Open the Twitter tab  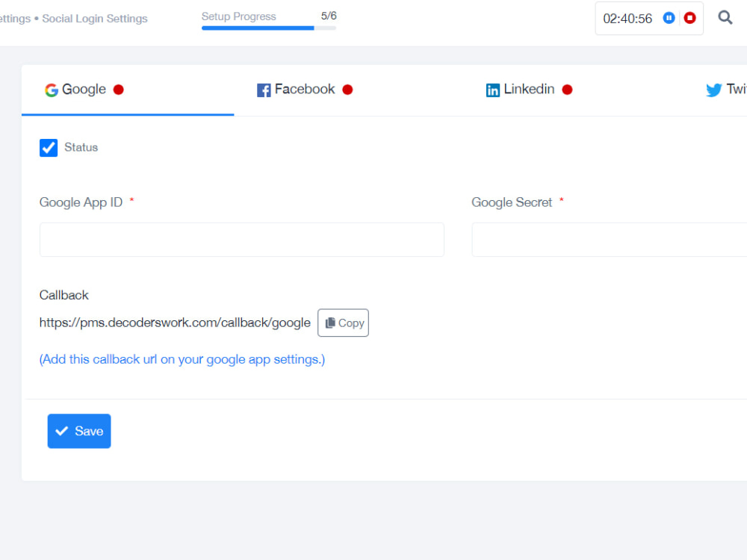coord(726,90)
